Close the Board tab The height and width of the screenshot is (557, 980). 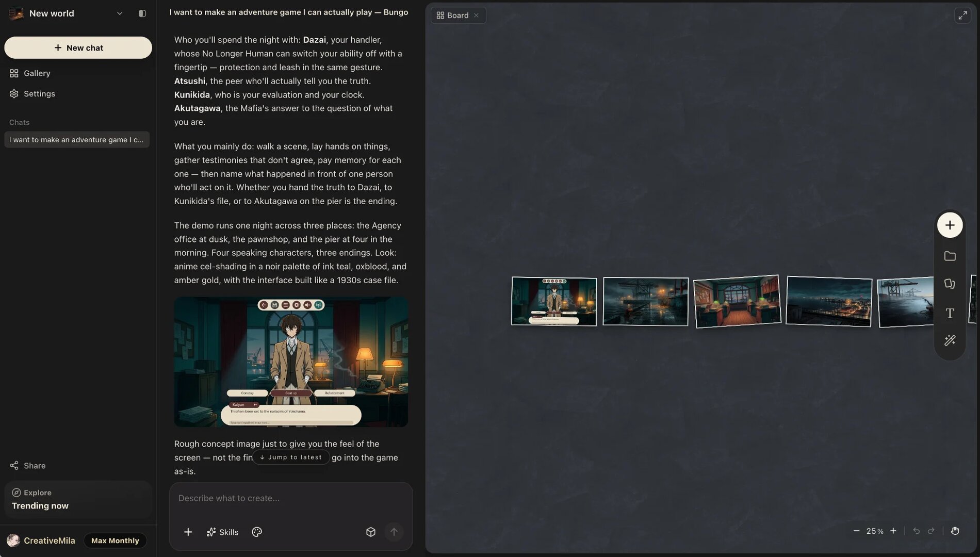point(477,15)
